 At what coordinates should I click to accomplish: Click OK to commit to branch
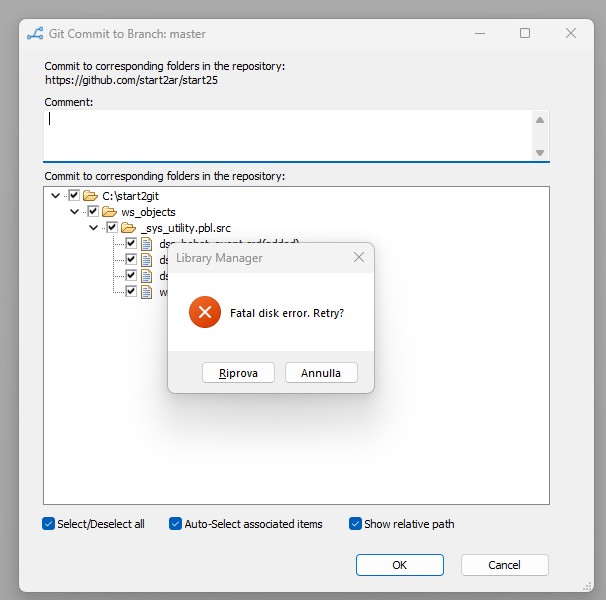click(399, 565)
